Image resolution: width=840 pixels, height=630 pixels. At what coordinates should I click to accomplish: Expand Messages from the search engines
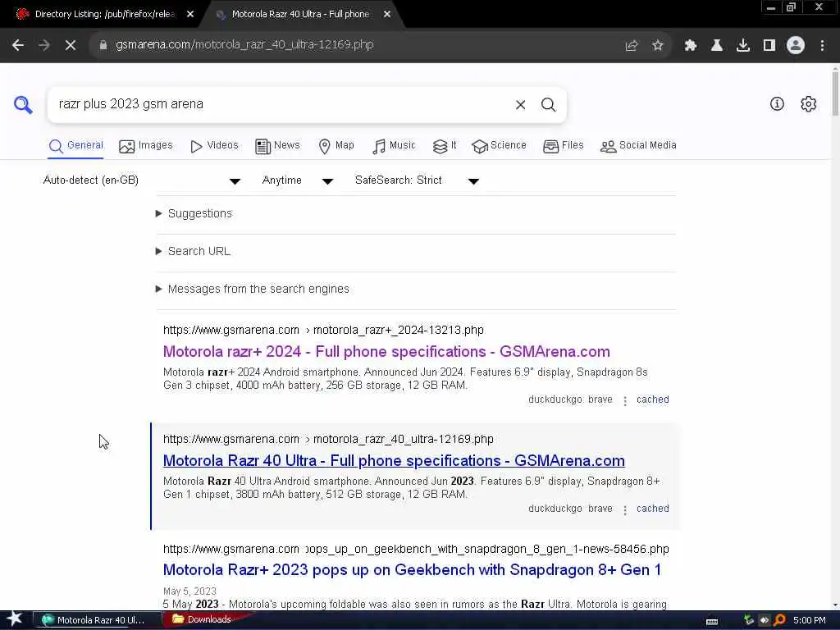252,290
